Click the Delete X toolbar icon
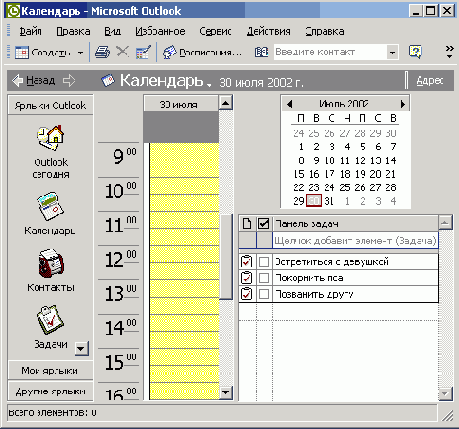 tap(122, 52)
